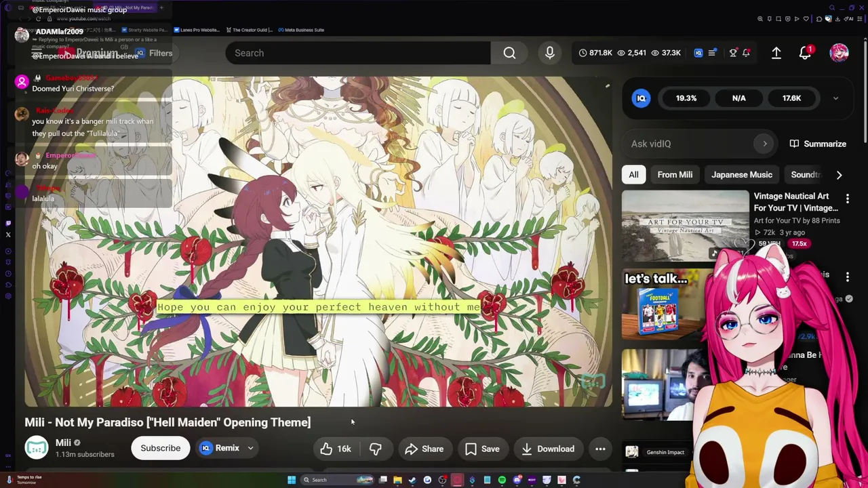868x488 pixels.
Task: Click the 19.3% vidIQ stat pill
Action: tap(686, 98)
